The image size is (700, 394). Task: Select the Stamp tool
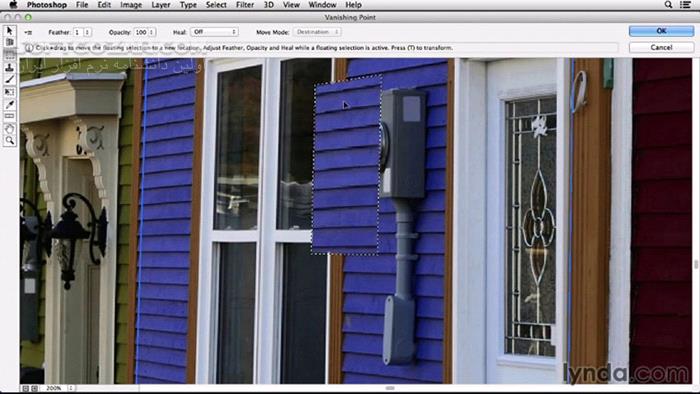coord(9,67)
